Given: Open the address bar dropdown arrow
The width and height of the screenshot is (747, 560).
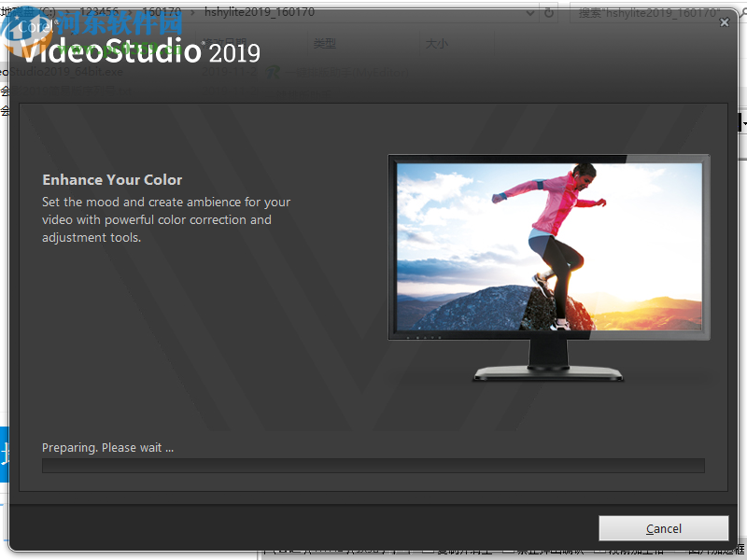Looking at the screenshot, I should pos(531,13).
